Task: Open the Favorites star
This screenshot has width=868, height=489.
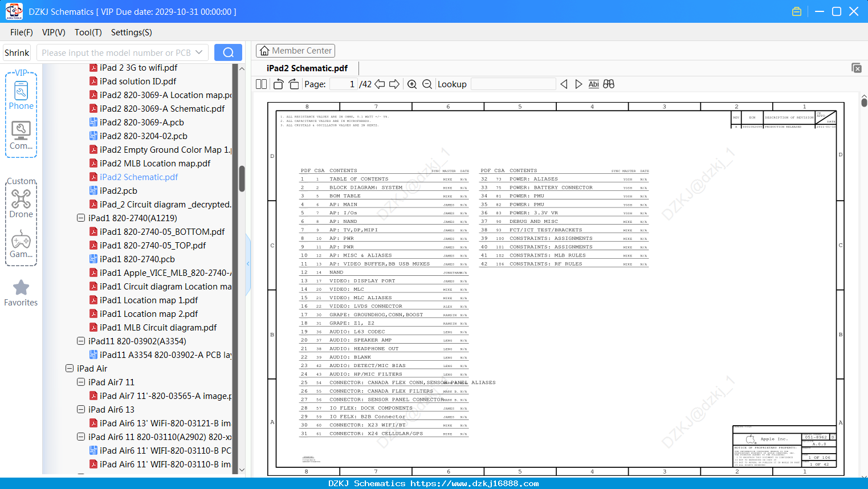Action: pos(21,293)
